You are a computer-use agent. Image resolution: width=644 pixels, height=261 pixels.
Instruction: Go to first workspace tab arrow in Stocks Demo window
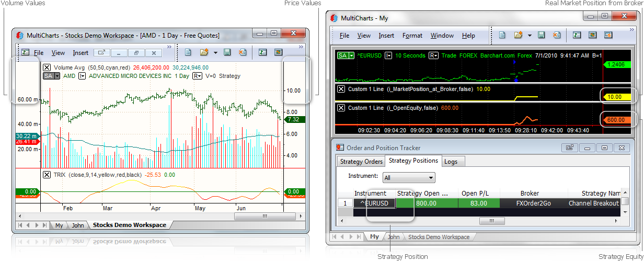20,225
